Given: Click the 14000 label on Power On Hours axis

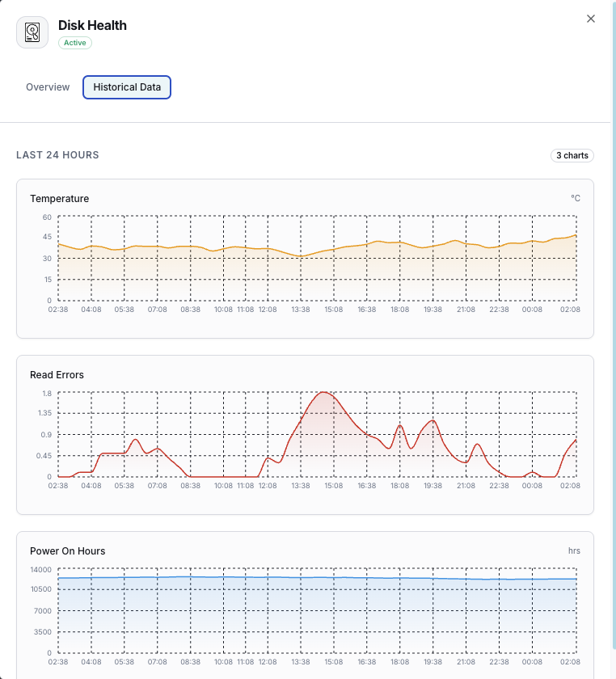Looking at the screenshot, I should 41,570.
